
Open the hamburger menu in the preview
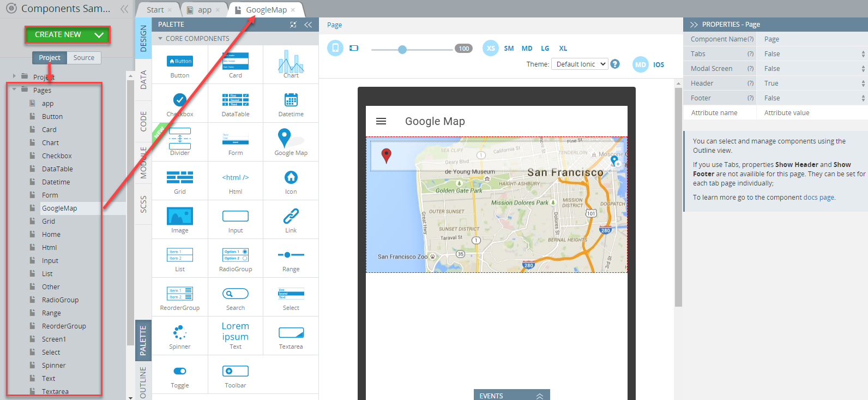(x=381, y=121)
